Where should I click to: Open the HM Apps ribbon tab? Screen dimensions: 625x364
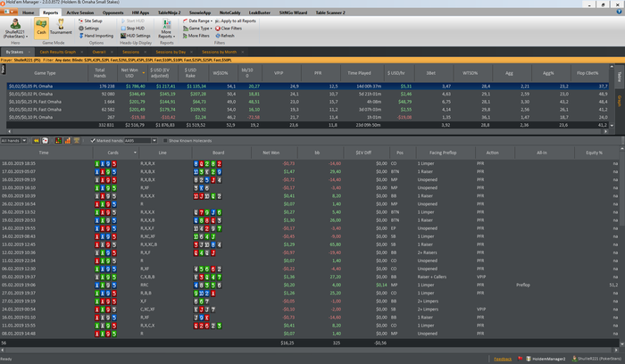[x=140, y=12]
